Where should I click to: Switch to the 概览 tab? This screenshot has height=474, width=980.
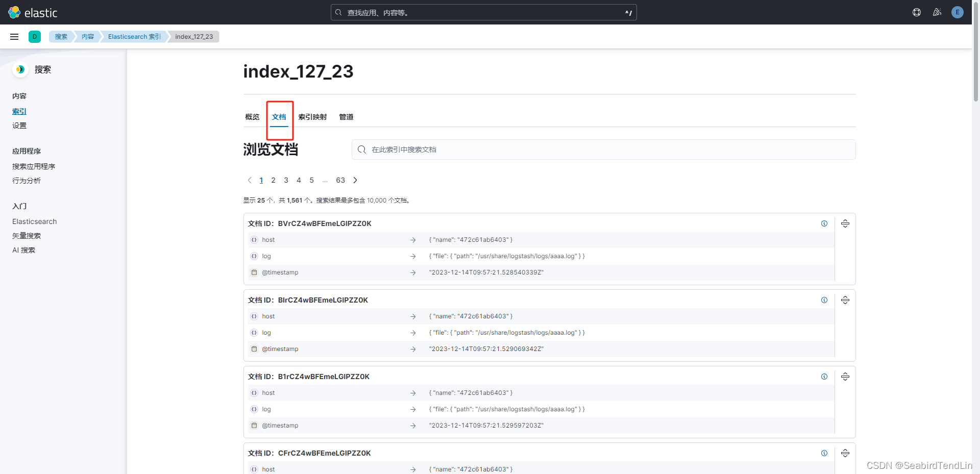pos(252,117)
